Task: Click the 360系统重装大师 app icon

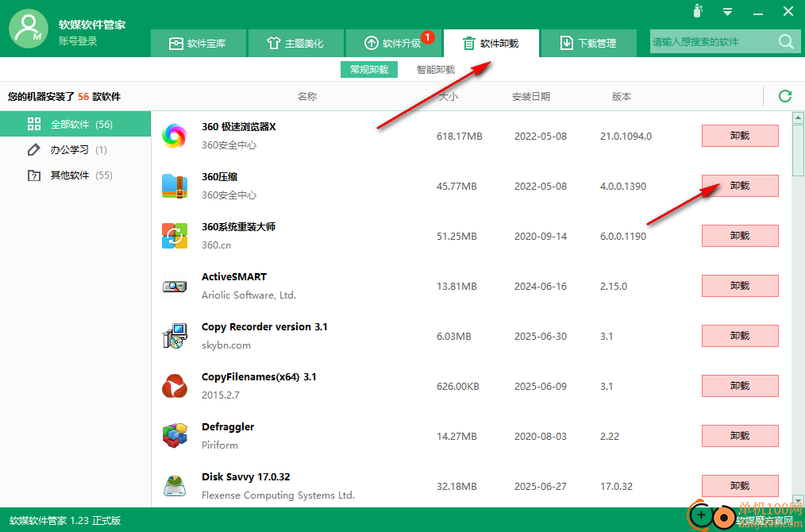Action: (x=175, y=236)
